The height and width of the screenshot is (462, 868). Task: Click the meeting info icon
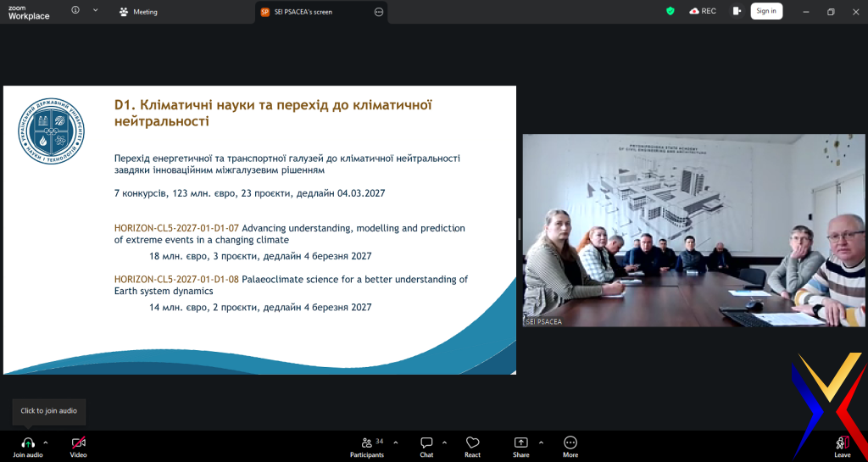tap(75, 11)
